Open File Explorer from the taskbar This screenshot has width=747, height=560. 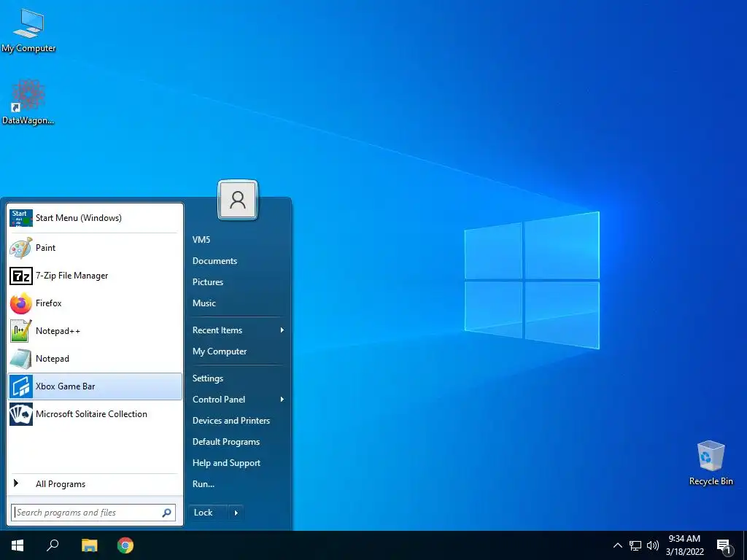89,545
